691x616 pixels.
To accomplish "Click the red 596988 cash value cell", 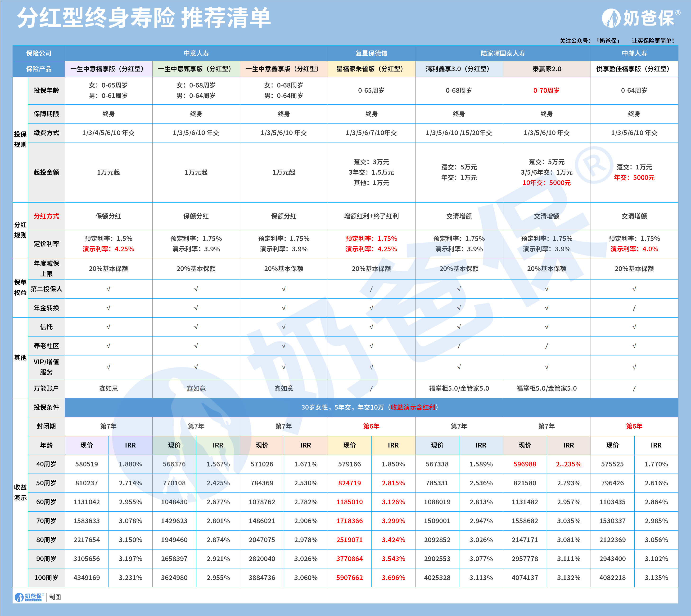I will point(524,464).
